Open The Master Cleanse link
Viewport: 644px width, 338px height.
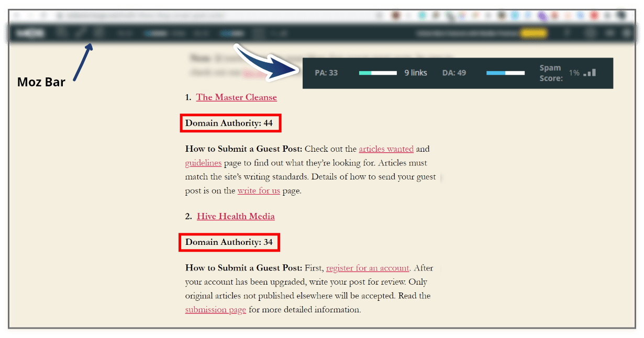(237, 97)
